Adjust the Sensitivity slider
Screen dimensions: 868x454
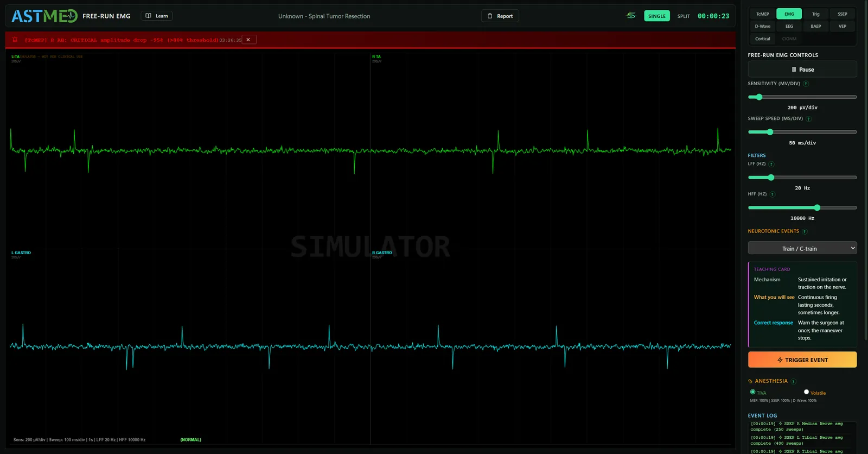pyautogui.click(x=802, y=97)
